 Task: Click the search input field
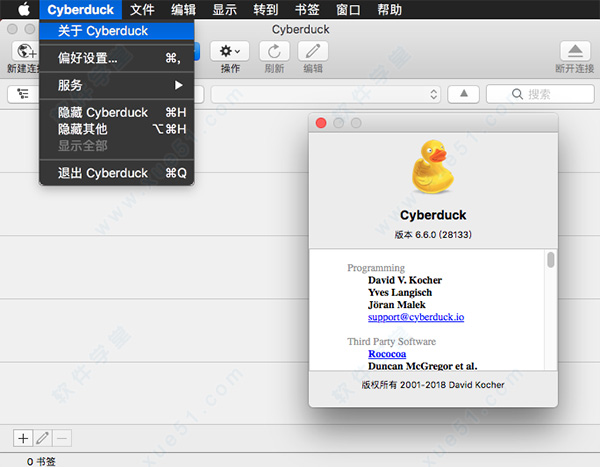540,94
